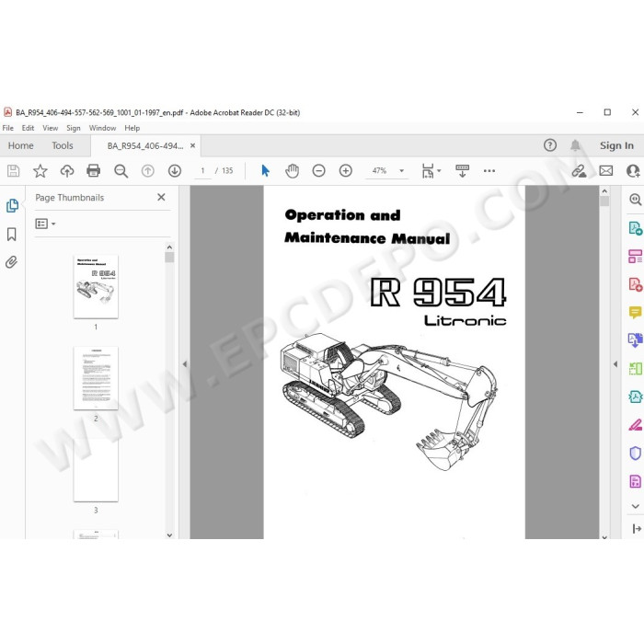The image size is (644, 644).
Task: Show more right pane tools chevron
Action: point(636,506)
